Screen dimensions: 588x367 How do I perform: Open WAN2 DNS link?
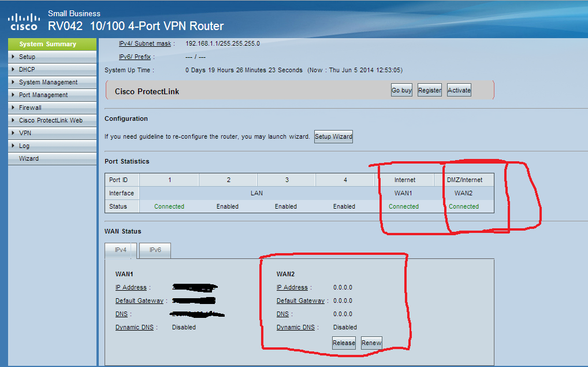coord(283,314)
